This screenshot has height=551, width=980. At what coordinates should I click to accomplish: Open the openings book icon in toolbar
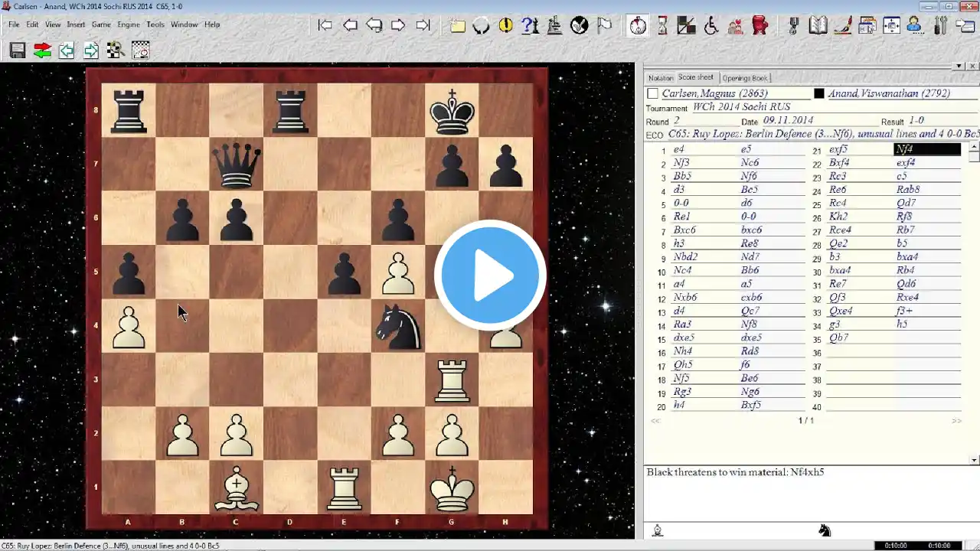818,25
